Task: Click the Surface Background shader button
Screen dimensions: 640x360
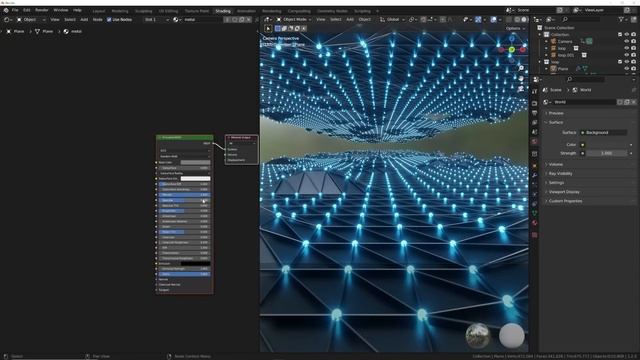Action: tap(604, 133)
